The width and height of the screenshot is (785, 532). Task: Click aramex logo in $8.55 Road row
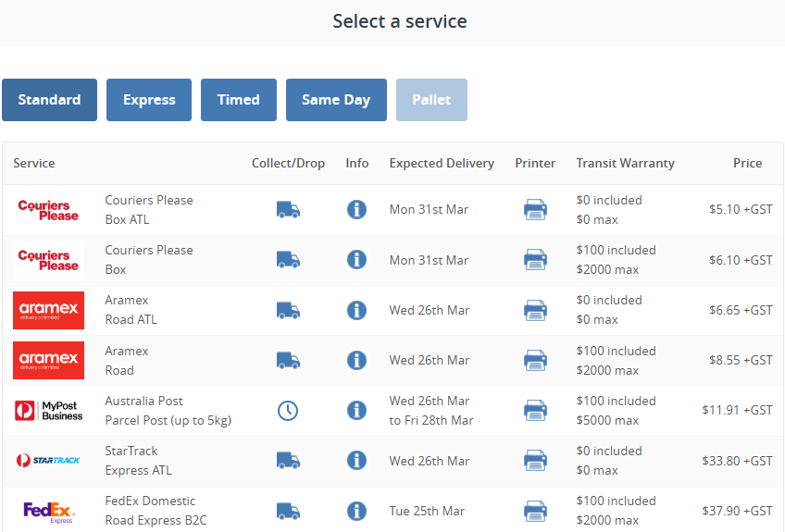pos(48,360)
